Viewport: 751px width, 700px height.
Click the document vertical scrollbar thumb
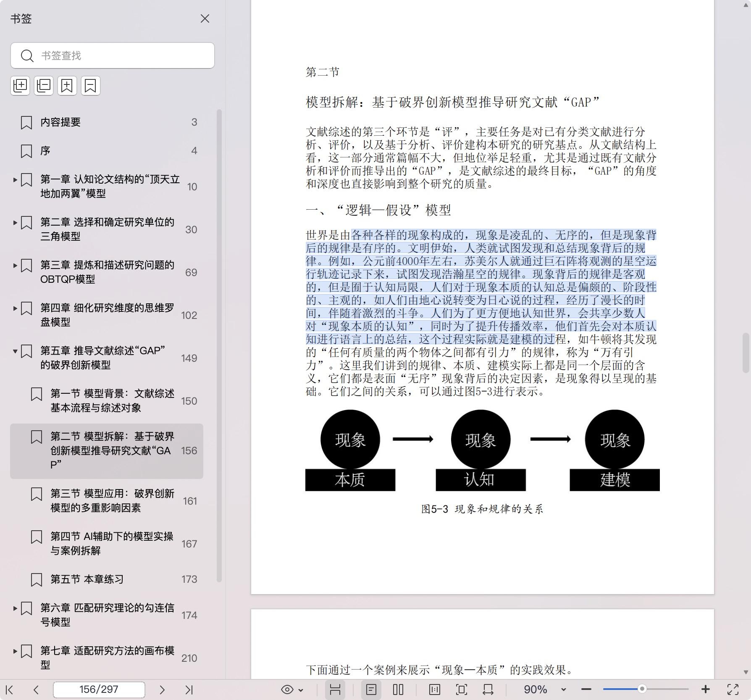pyautogui.click(x=746, y=353)
